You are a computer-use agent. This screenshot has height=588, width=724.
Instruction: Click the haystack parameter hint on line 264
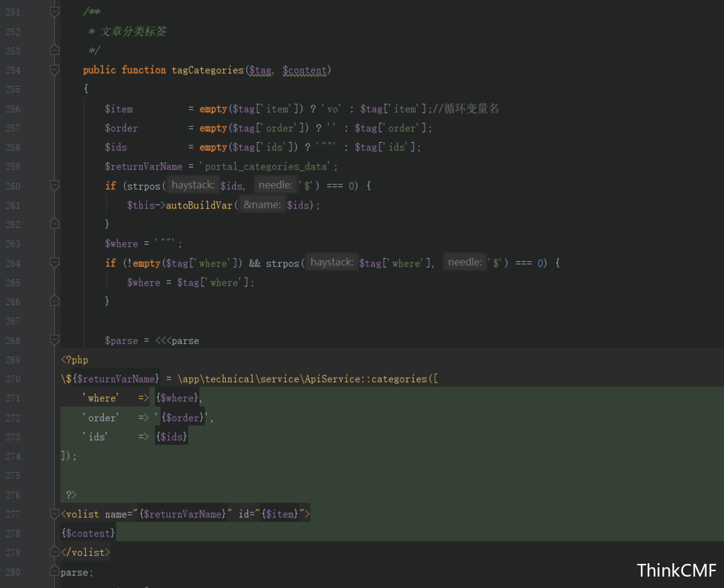(x=332, y=262)
